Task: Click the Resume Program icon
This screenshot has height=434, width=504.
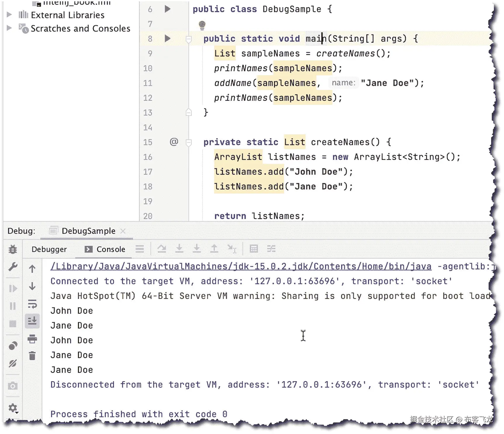Action: pos(13,288)
